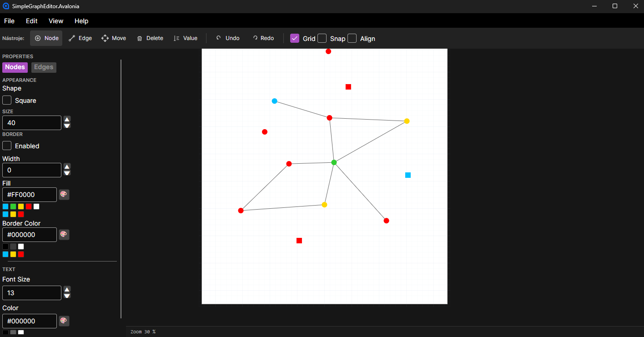
Task: Switch to the Edges properties tab
Action: pos(44,67)
